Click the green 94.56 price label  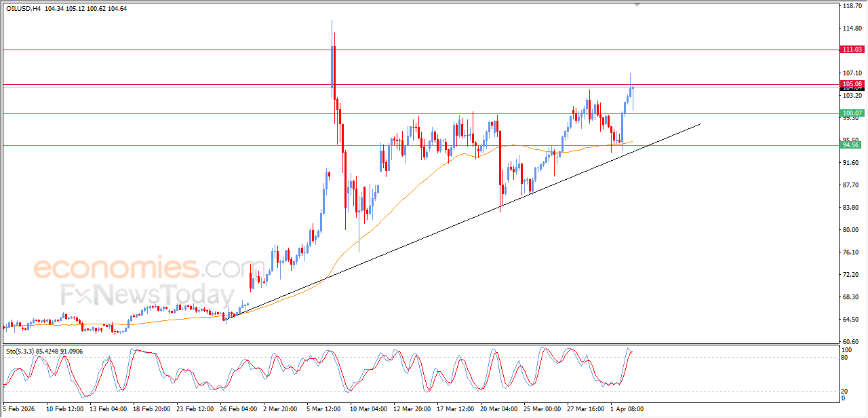click(x=850, y=145)
